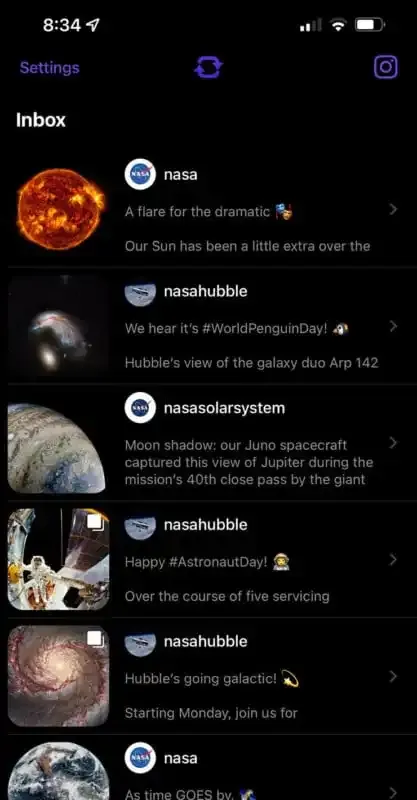Screen dimensions: 417x800
Task: Tap nasahubble avatar on going galactic post
Action: [x=140, y=641]
